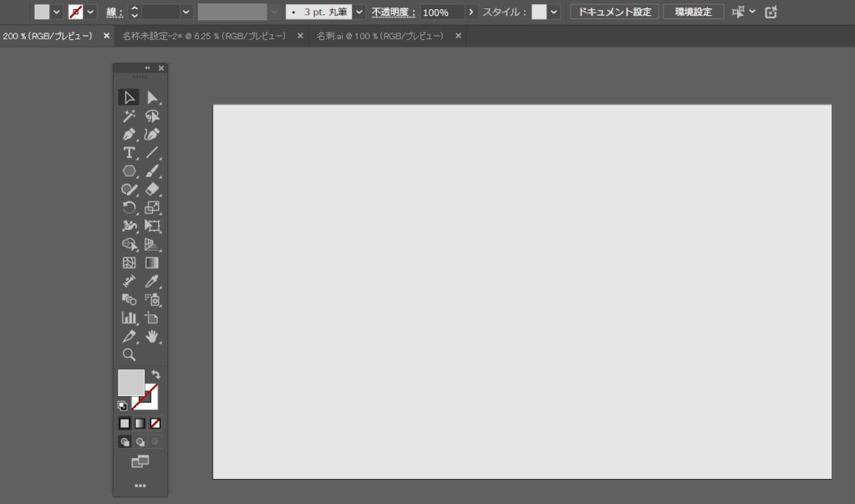Adjust the stroke weight stepper arrows
This screenshot has height=504, width=855.
click(x=135, y=12)
